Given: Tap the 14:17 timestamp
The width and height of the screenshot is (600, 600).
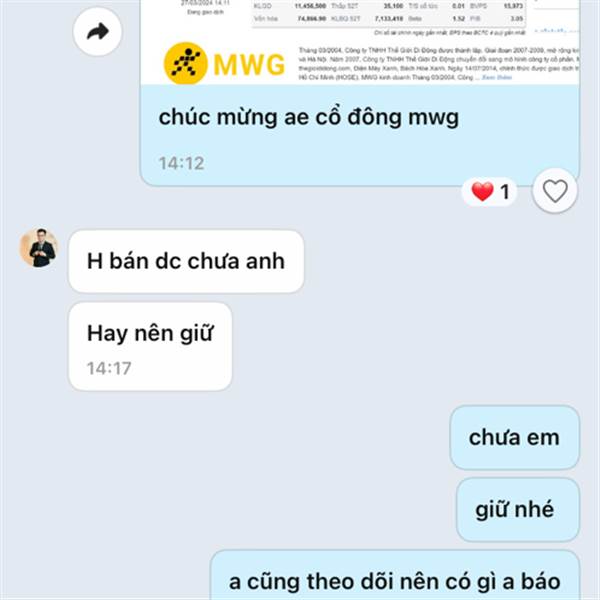Looking at the screenshot, I should [109, 368].
